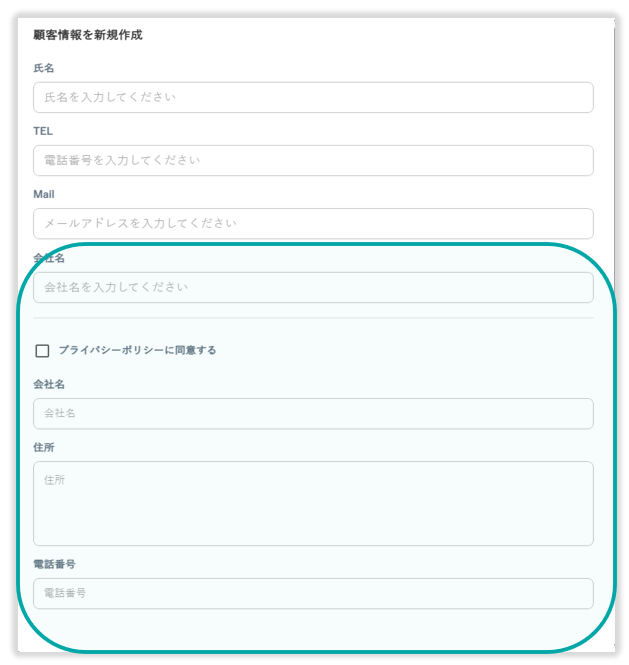Click the 会社名 label below Mail field
The width and height of the screenshot is (629, 665).
(x=49, y=258)
